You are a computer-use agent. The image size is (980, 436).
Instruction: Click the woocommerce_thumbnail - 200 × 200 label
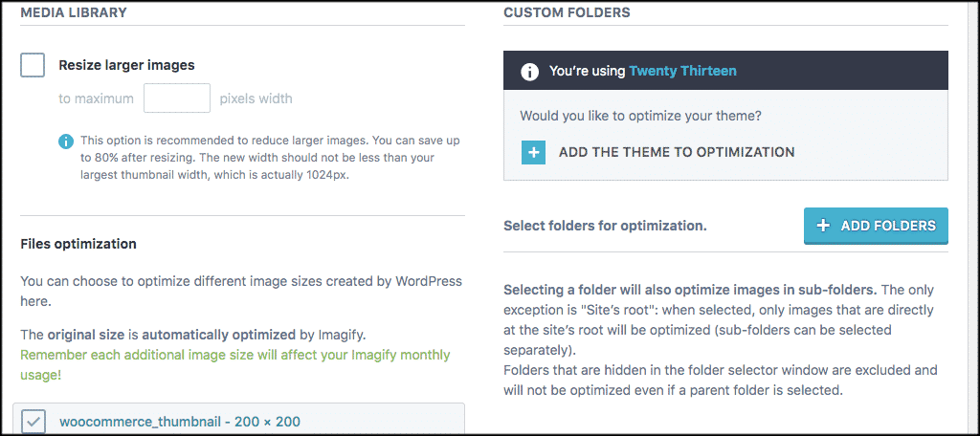point(180,421)
